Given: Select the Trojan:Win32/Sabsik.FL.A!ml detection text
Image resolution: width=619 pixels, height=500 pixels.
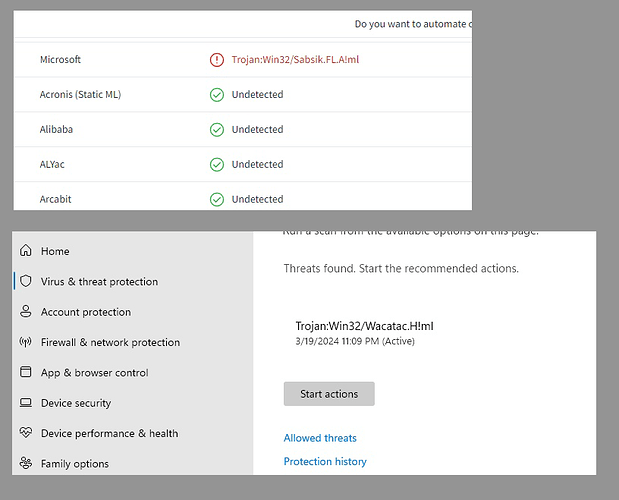Looking at the screenshot, I should (x=295, y=60).
